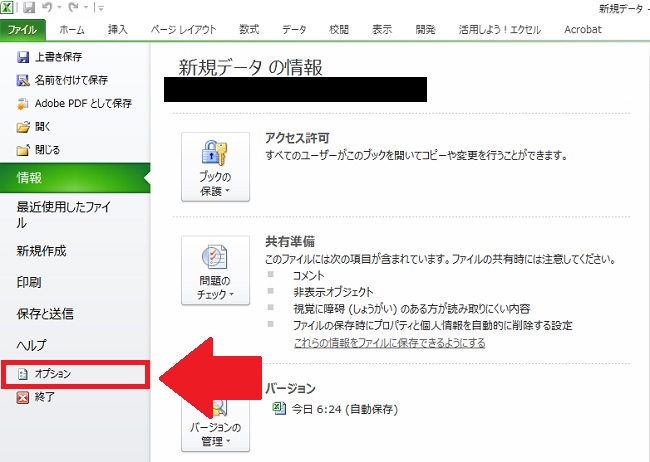The width and height of the screenshot is (650, 462).
Task: Open the customize quick access toolbar dropdown
Action: [101, 7]
